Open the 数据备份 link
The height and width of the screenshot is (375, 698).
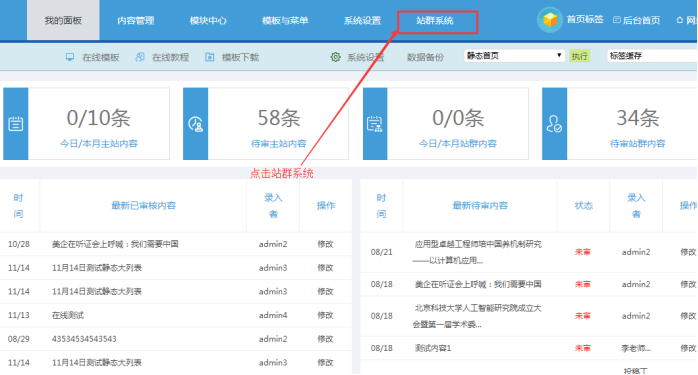click(x=425, y=57)
